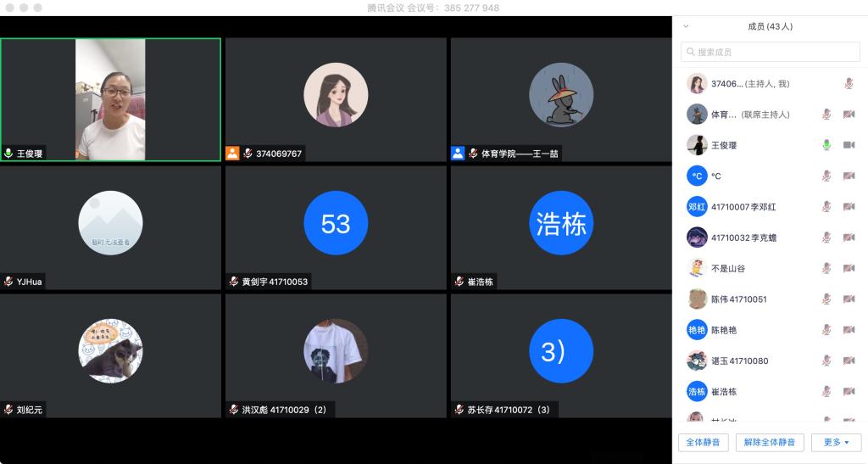The width and height of the screenshot is (868, 464).
Task: Click muted mic icon on YJHua tile
Action: tap(8, 282)
